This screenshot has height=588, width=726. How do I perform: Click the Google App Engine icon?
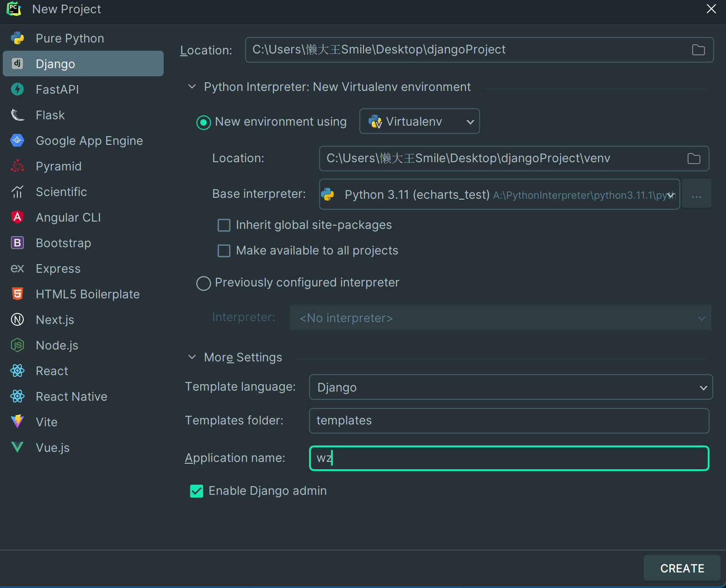coord(17,140)
